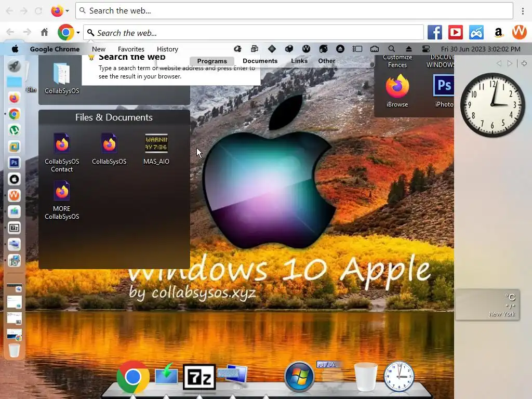Image resolution: width=532 pixels, height=399 pixels.
Task: Open the three-dot browser menu
Action: coord(523,11)
